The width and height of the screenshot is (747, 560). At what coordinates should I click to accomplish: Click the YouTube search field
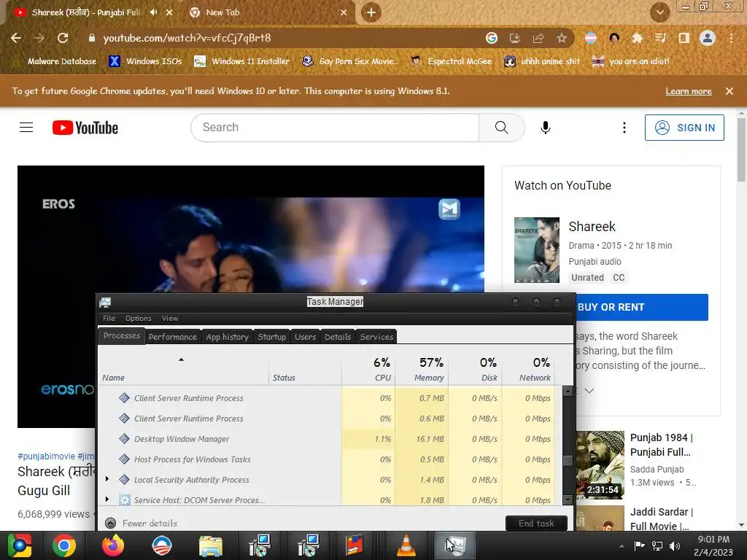point(335,127)
